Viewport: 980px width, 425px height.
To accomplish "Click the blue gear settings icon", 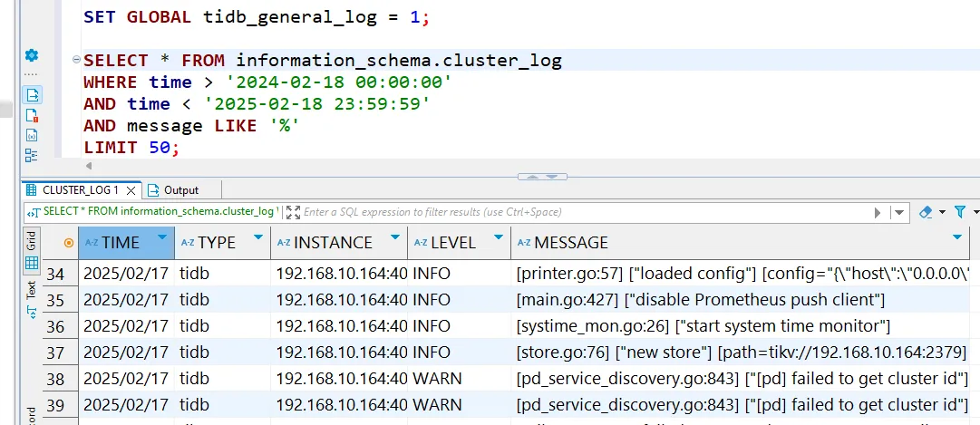I will tap(32, 55).
